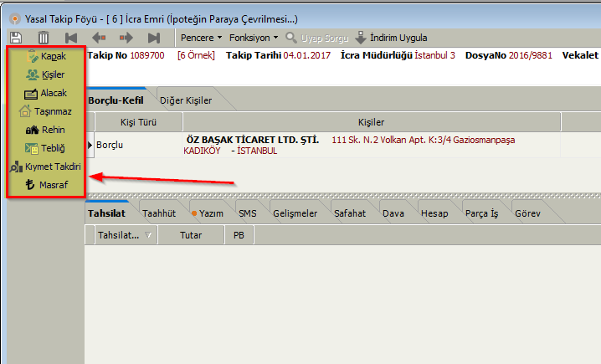Image resolution: width=601 pixels, height=364 pixels.
Task: Select Rehin in the left sidebar
Action: 46,130
